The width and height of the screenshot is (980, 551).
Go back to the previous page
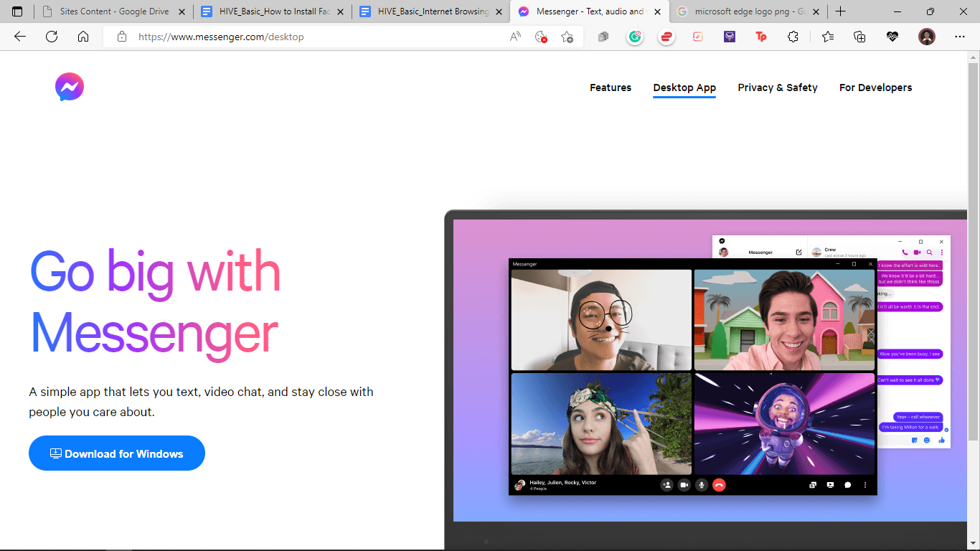point(20,37)
